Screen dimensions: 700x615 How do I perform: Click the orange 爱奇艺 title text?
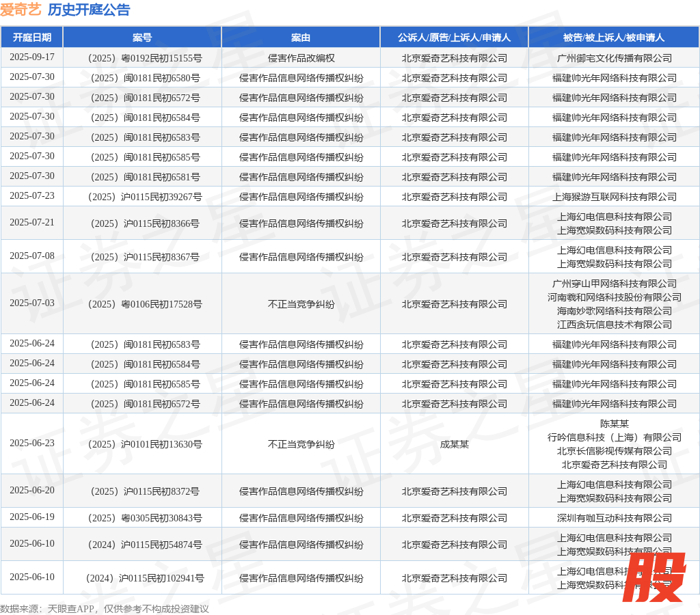[21, 10]
